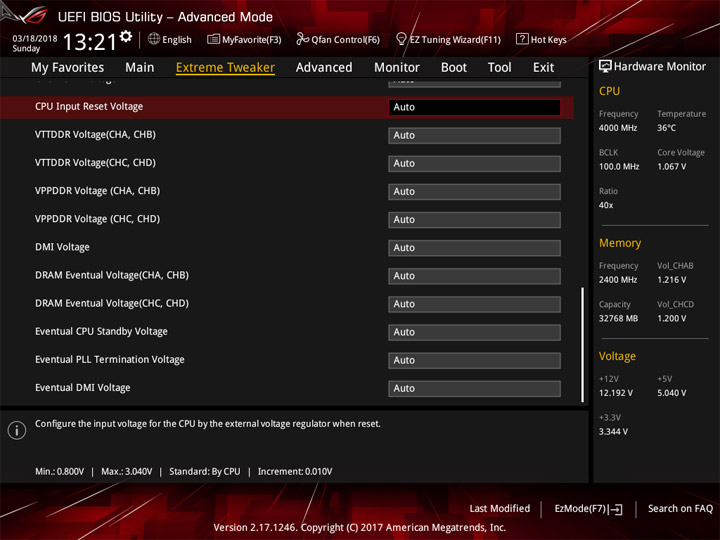Select VPPDDR Voltage (CHA, CHB) Auto field
This screenshot has height=540, width=720.
pos(474,191)
